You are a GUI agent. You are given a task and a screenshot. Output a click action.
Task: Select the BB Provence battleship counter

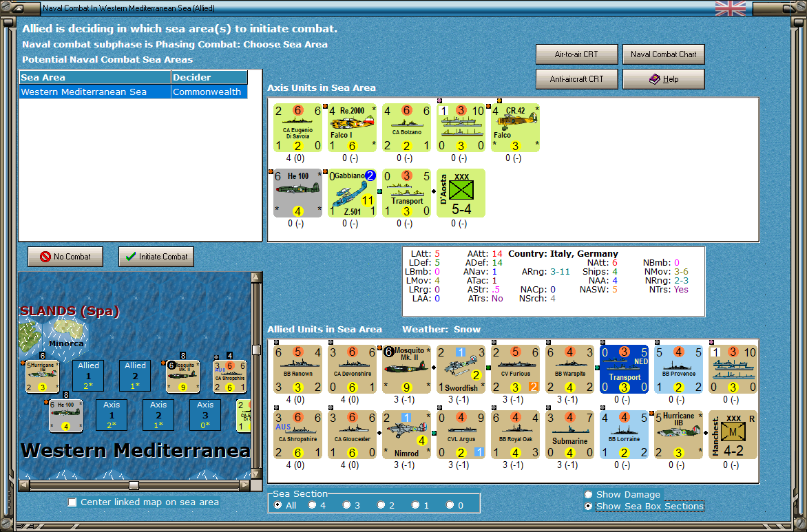678,370
